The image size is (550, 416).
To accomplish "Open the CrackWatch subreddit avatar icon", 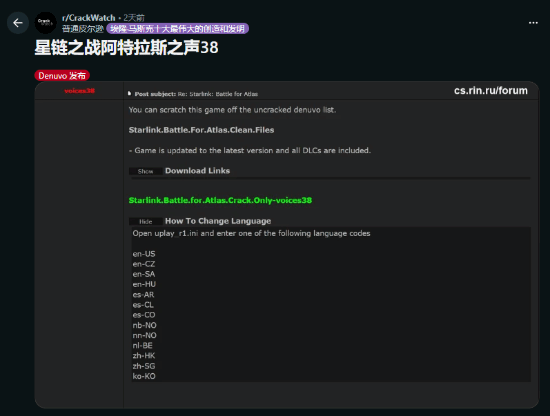I will [46, 23].
